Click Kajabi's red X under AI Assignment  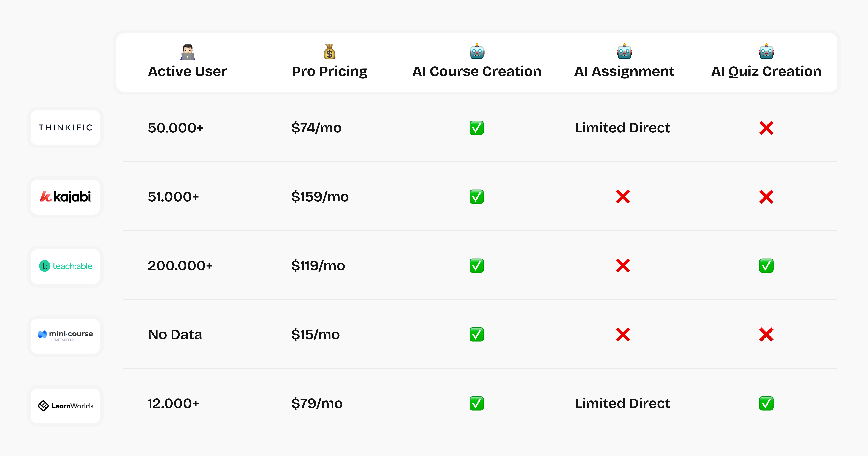click(x=623, y=197)
